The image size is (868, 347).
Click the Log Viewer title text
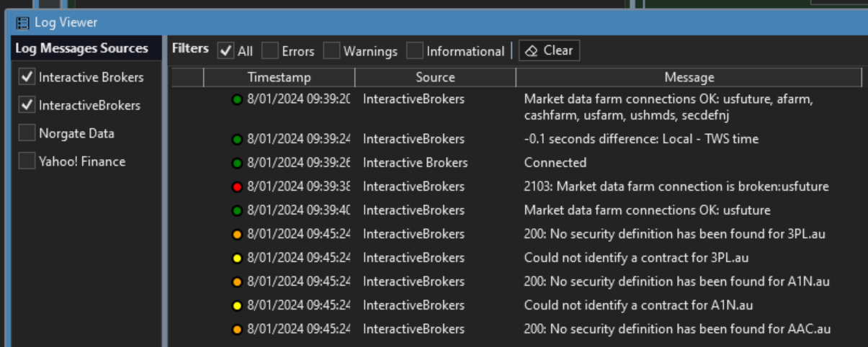point(66,23)
